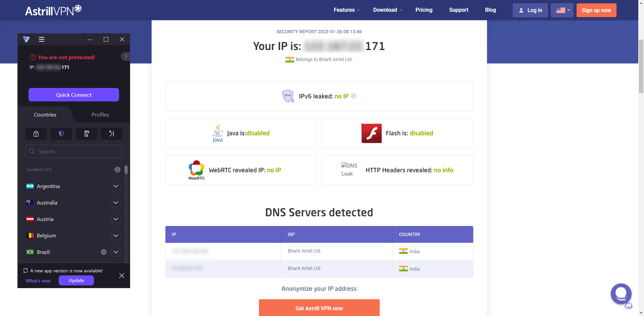This screenshot has width=644, height=316.
Task: Expand the status details arrow
Action: (125, 56)
